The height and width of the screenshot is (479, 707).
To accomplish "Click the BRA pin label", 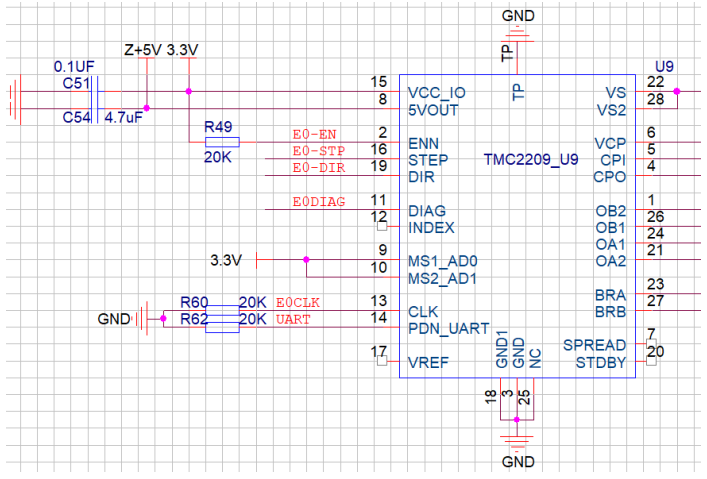I will (x=611, y=295).
